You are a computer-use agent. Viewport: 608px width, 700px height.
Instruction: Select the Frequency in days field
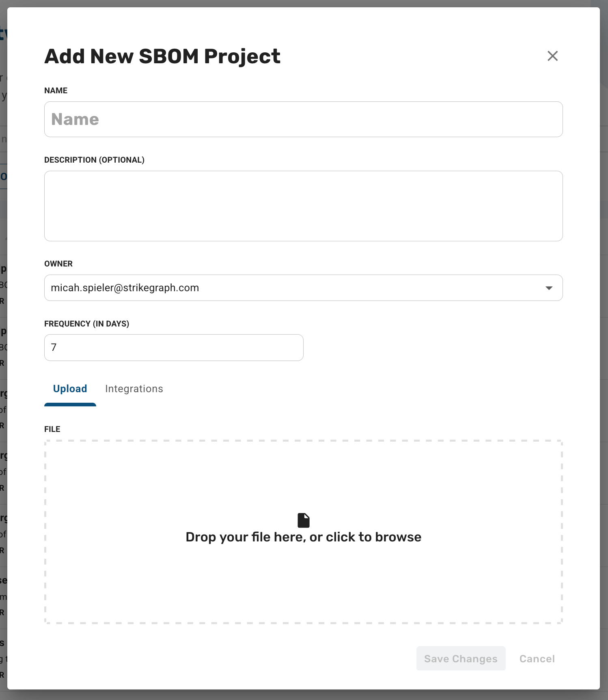(174, 348)
